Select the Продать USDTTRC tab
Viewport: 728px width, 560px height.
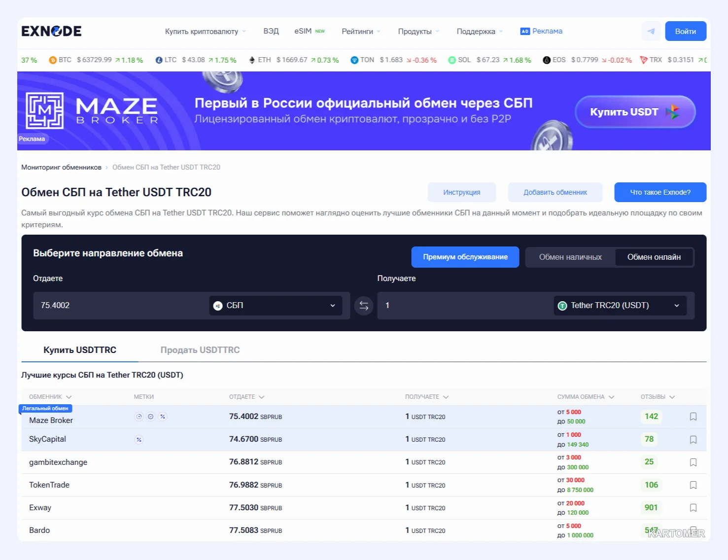coord(200,350)
